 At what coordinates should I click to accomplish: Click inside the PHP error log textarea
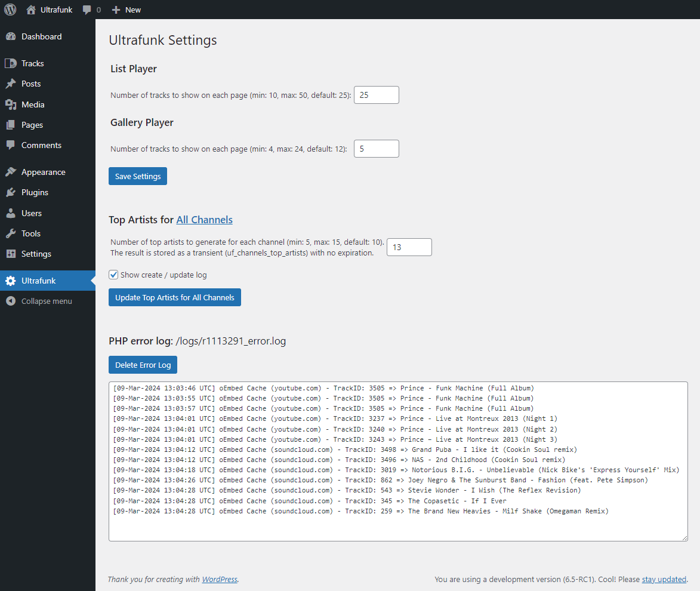pos(398,461)
